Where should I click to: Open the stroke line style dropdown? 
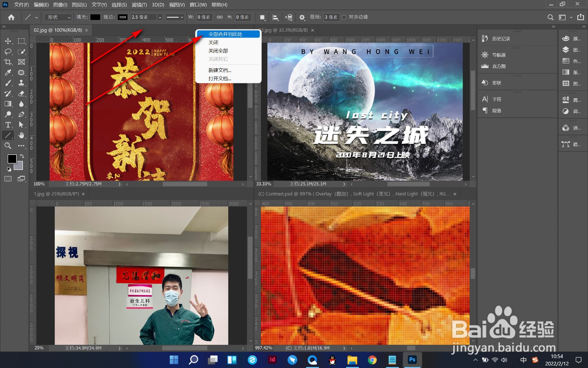[175, 17]
